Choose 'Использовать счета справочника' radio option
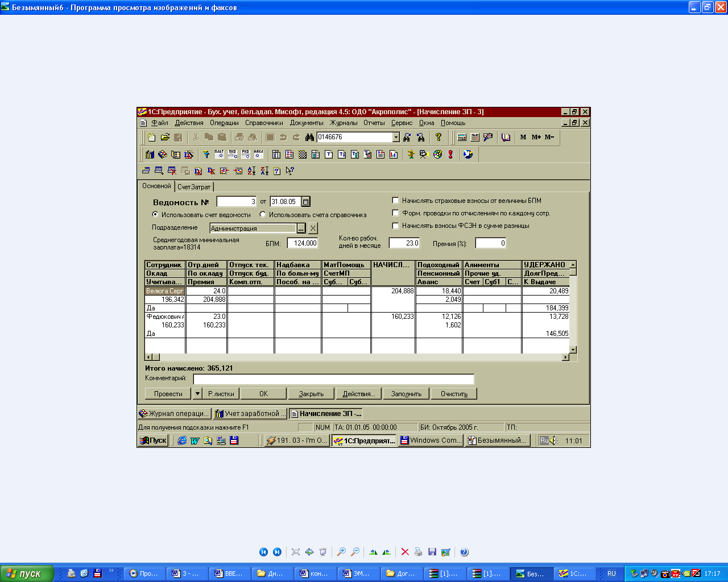This screenshot has width=728, height=582. [x=263, y=214]
